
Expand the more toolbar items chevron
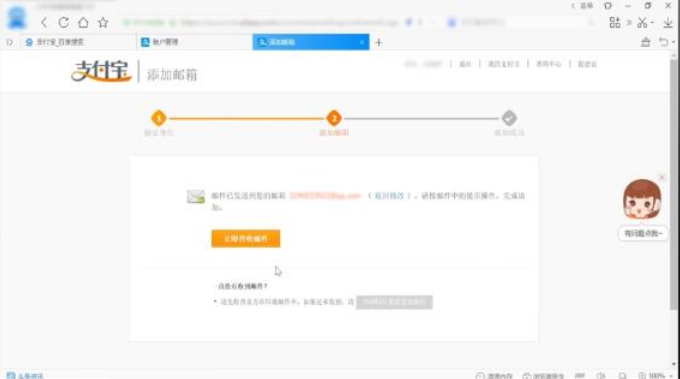[629, 23]
